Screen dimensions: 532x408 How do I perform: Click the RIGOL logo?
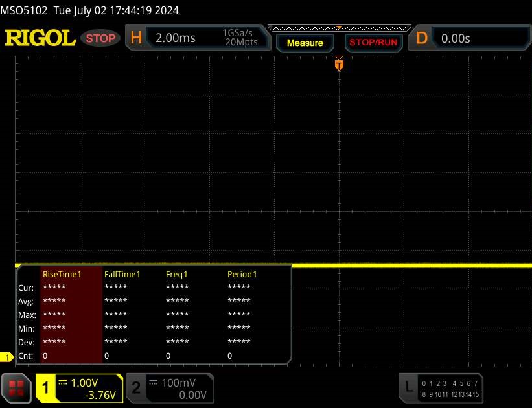[x=40, y=38]
